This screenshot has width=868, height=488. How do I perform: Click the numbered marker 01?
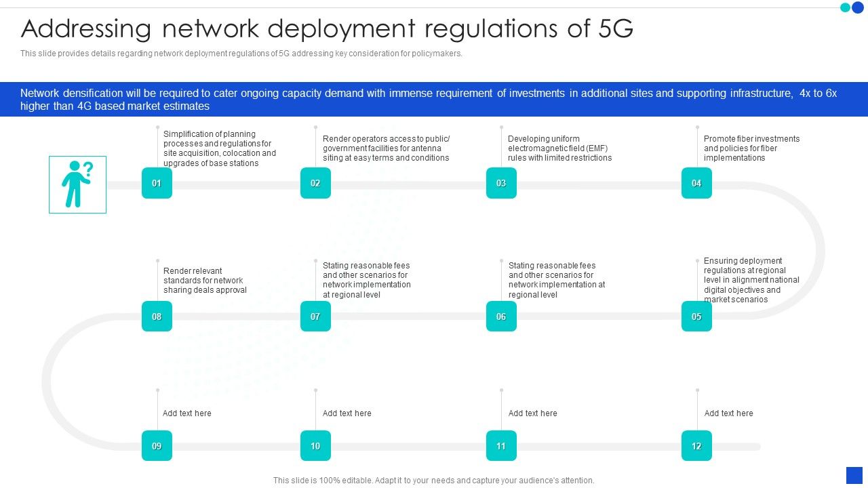point(157,182)
